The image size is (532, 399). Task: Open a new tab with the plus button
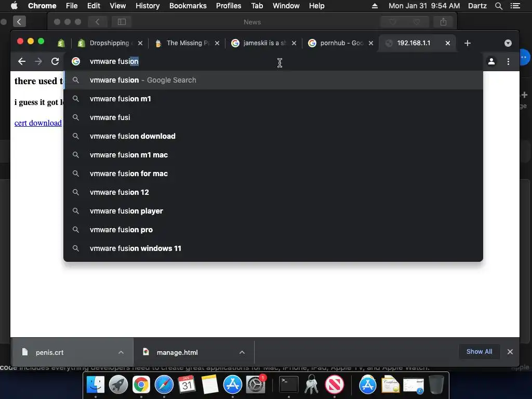[x=467, y=43]
